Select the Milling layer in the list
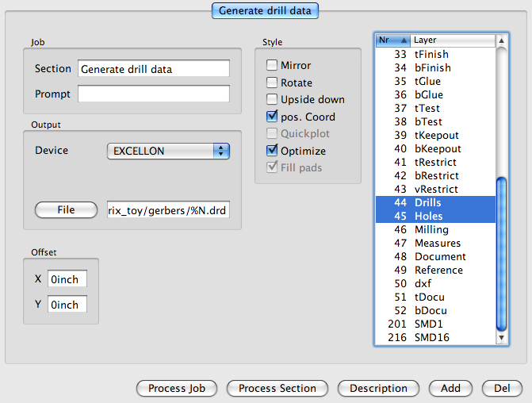This screenshot has width=532, height=403. (x=431, y=230)
